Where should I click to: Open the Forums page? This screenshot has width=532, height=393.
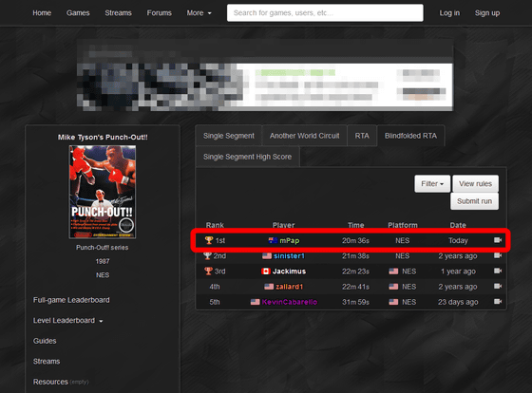pyautogui.click(x=160, y=13)
